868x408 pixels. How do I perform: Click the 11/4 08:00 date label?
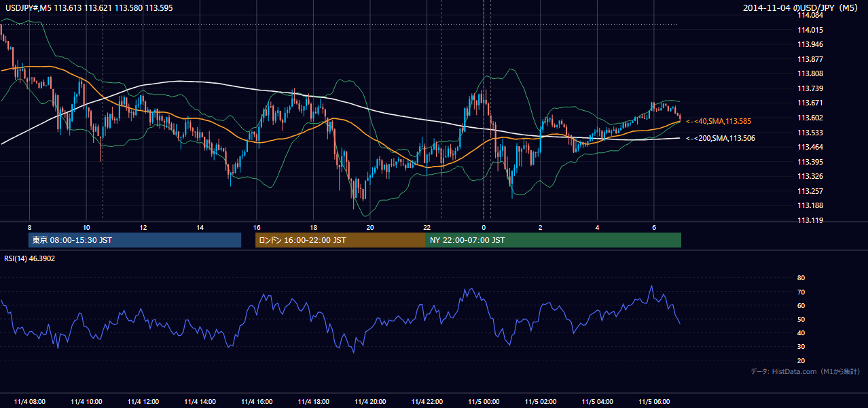29,402
